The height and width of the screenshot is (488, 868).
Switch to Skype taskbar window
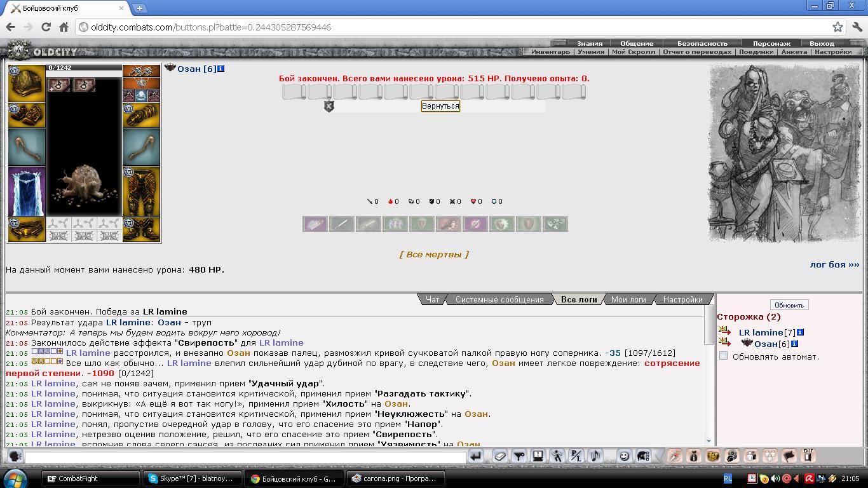(193, 478)
